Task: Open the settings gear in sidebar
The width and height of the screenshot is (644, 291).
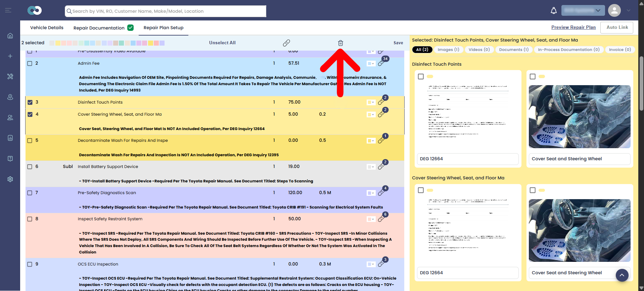Action: pos(10,179)
